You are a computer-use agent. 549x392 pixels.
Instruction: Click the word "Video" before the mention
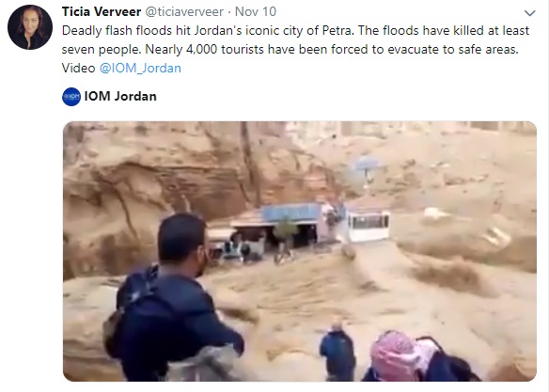pos(78,68)
